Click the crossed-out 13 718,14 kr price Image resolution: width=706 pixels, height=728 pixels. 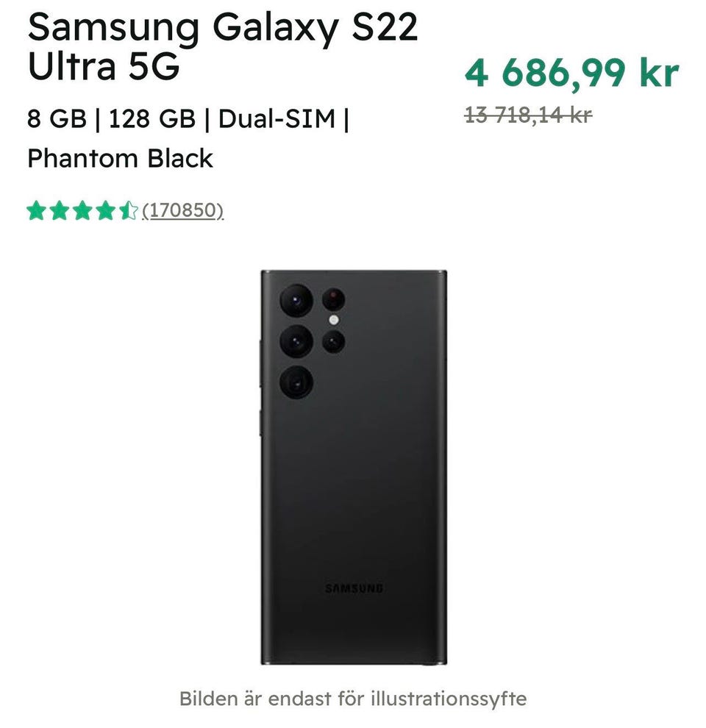point(528,115)
